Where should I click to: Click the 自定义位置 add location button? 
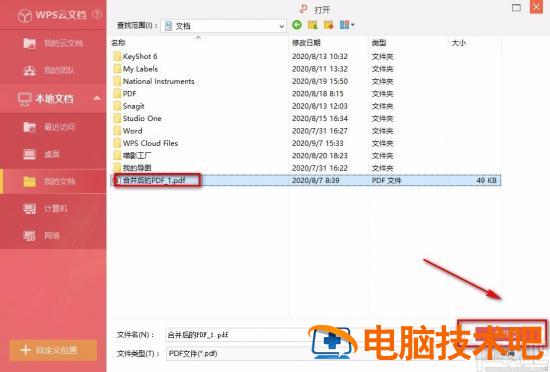click(53, 350)
